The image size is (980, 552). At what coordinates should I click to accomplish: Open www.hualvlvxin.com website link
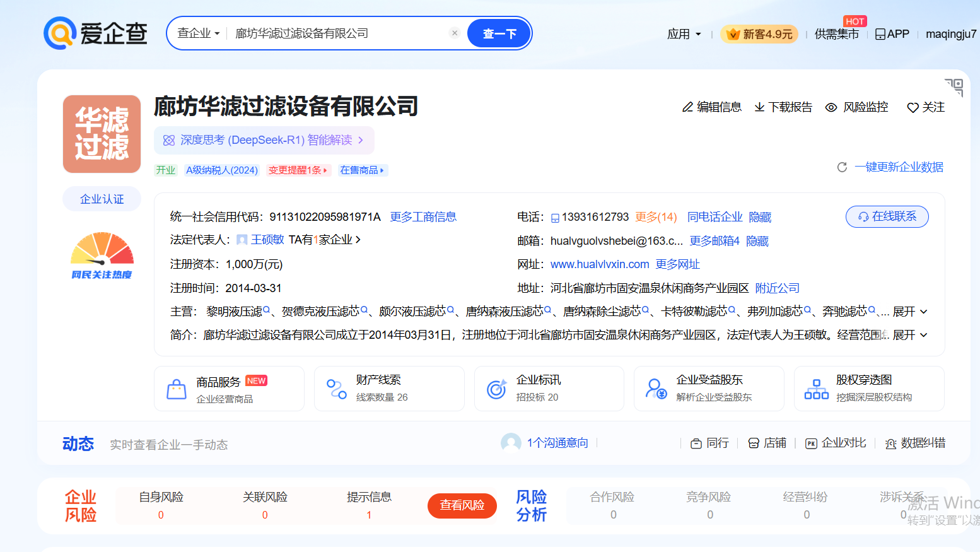600,264
